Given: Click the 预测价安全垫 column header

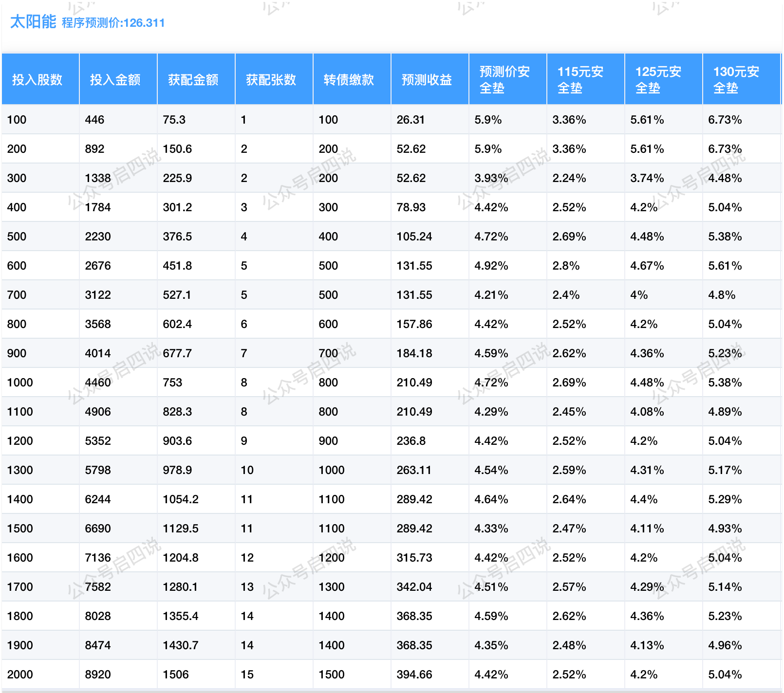Looking at the screenshot, I should (x=505, y=80).
